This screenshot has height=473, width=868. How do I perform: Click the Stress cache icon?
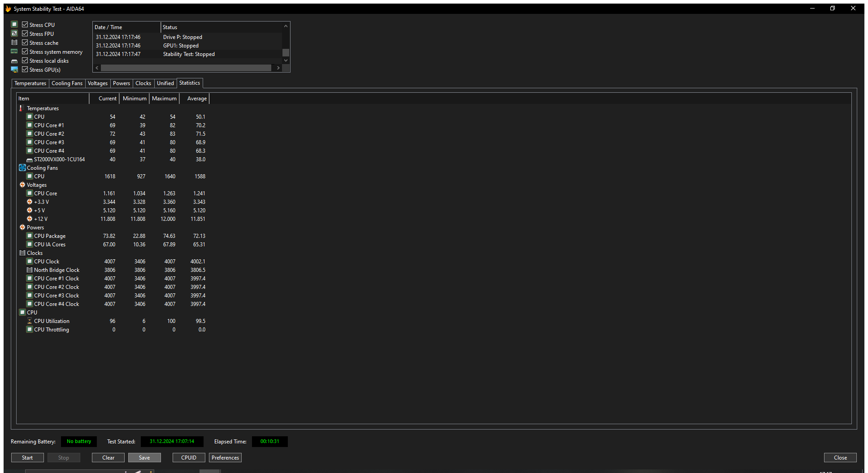point(14,43)
